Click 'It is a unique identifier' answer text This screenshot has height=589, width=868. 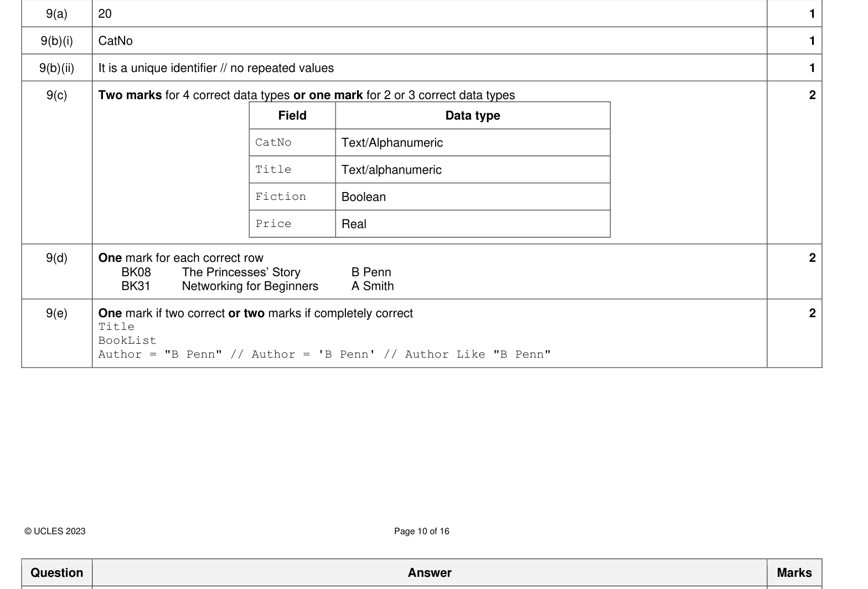tap(216, 68)
